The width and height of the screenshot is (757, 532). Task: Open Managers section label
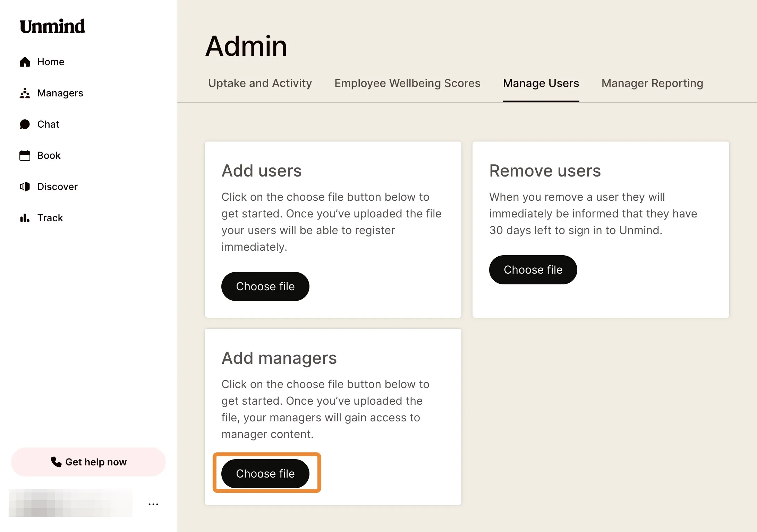(60, 93)
